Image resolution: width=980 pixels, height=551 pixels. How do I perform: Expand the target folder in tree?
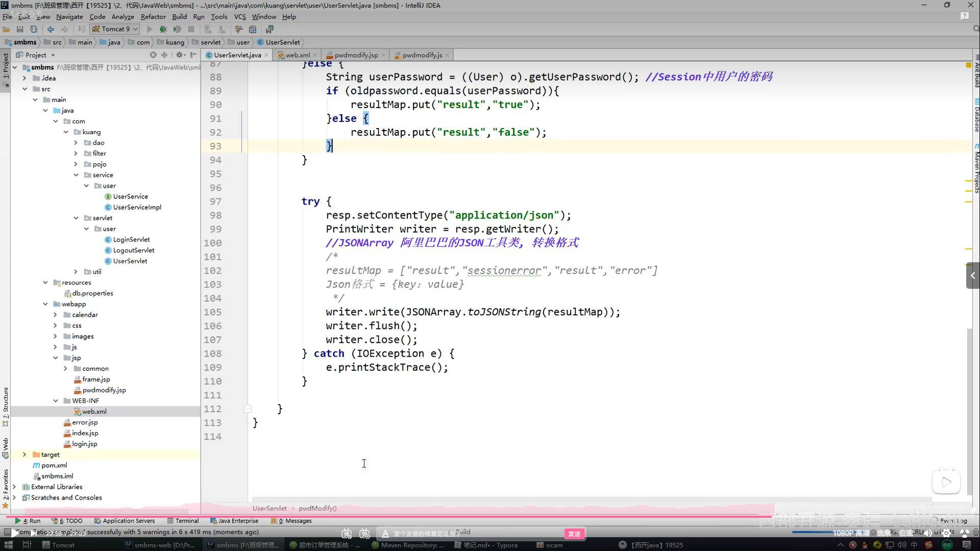[24, 455]
